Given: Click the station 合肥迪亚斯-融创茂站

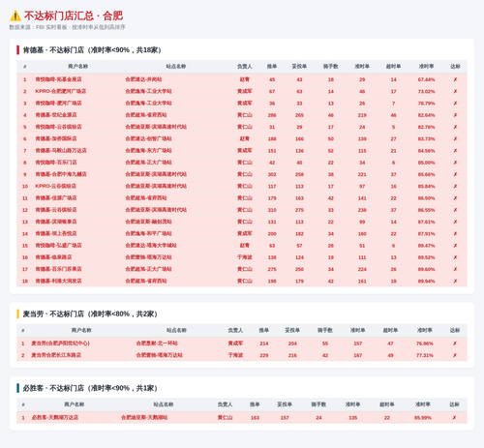Looking at the screenshot, I should tap(148, 222).
